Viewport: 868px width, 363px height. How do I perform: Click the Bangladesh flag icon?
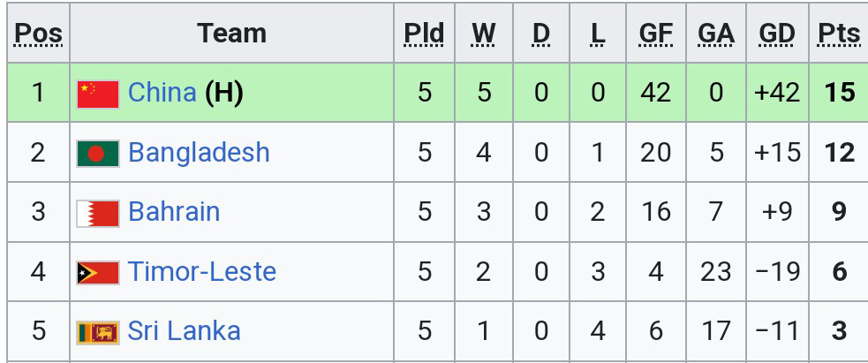point(97,154)
